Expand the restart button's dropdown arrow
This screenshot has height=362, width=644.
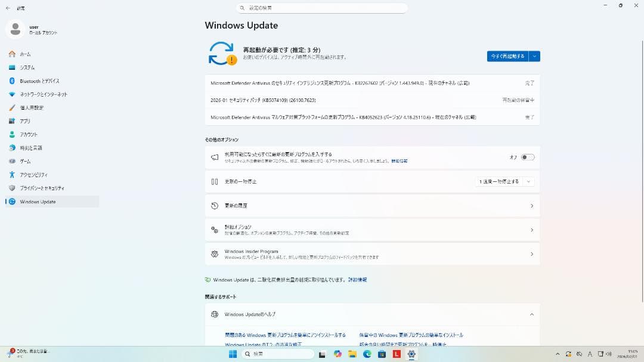coord(534,55)
